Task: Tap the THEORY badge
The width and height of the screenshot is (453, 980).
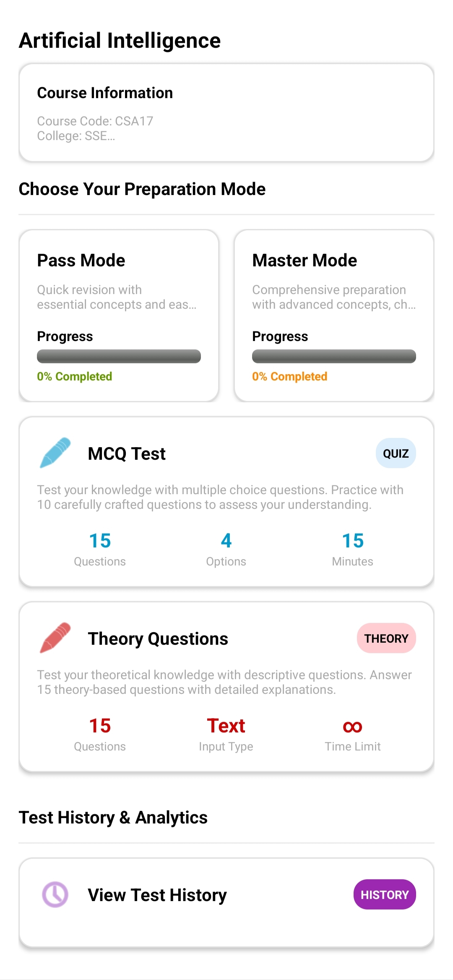Action: [x=386, y=639]
